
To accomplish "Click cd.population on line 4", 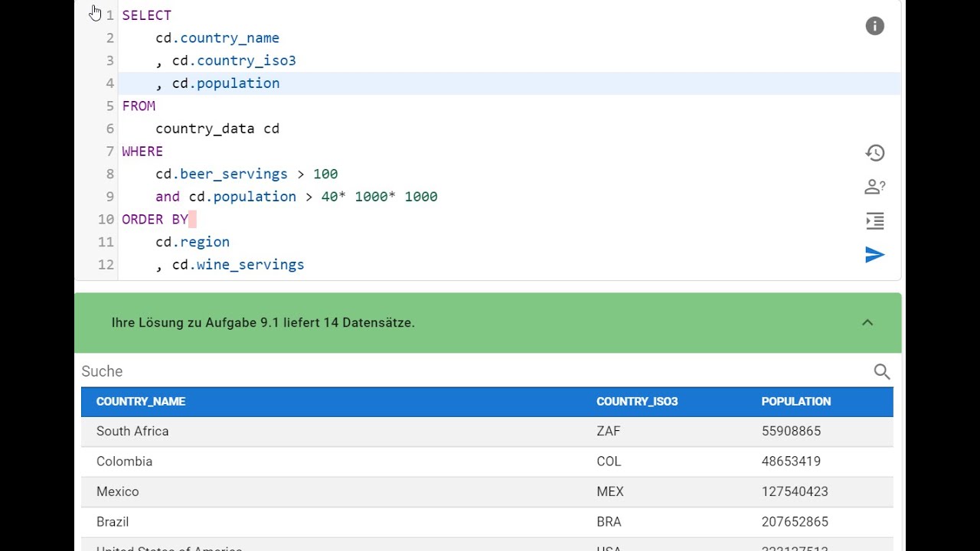I will [x=226, y=83].
